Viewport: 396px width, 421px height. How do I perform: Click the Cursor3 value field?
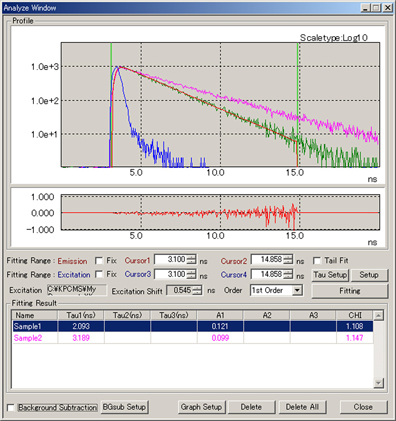pyautogui.click(x=170, y=274)
